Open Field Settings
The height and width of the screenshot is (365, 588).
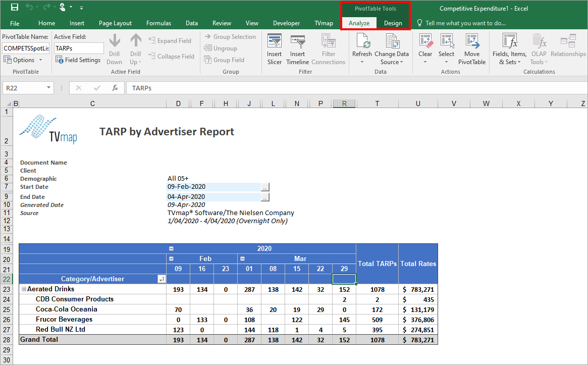pyautogui.click(x=78, y=60)
